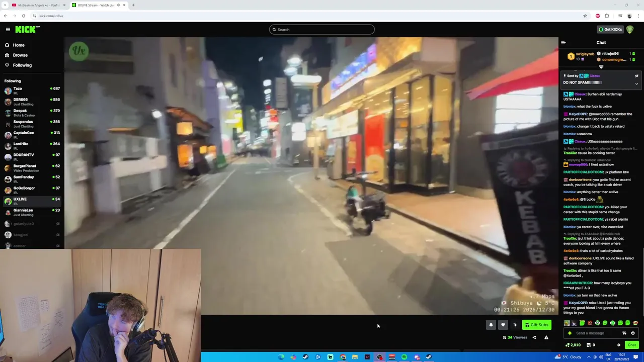This screenshot has width=644, height=362.
Task: Click the KICK logo
Action: click(27, 30)
